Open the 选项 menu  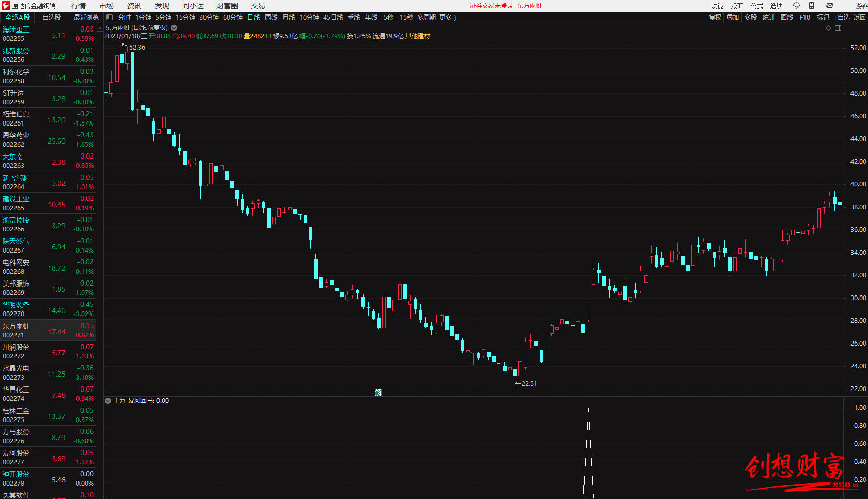(777, 6)
